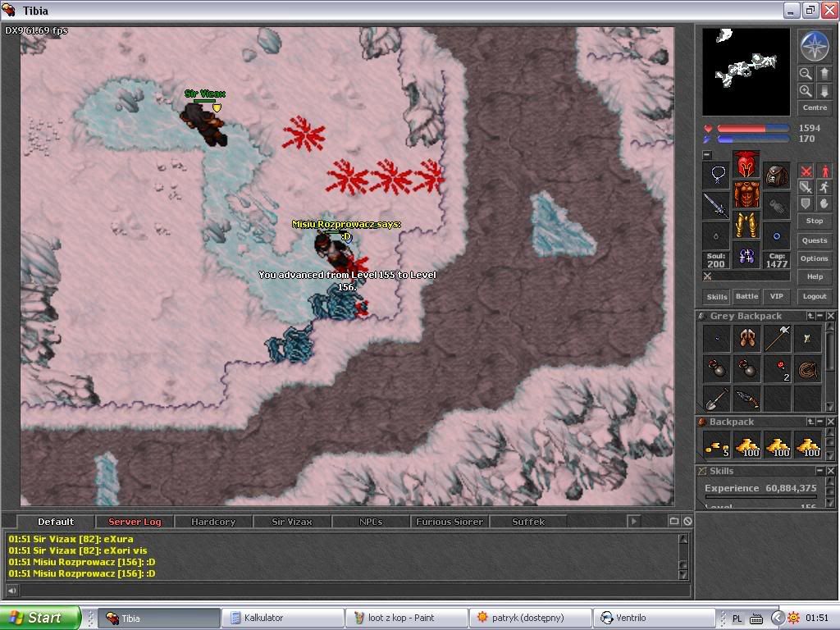This screenshot has width=840, height=630.
Task: Click the Logout button
Action: [x=815, y=296]
